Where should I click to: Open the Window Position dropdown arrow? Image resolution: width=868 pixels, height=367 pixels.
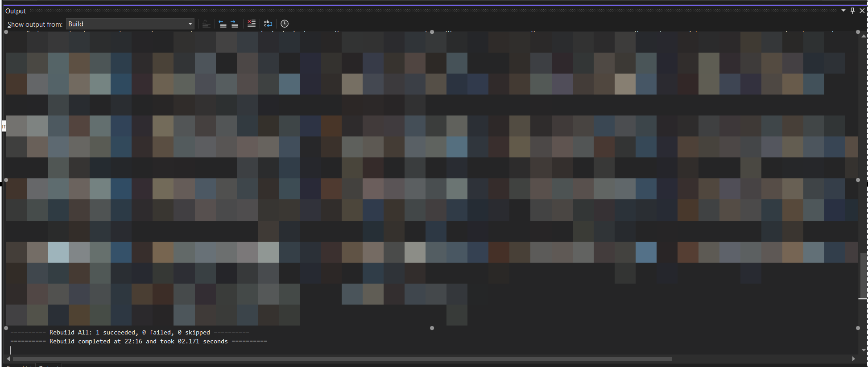(843, 11)
